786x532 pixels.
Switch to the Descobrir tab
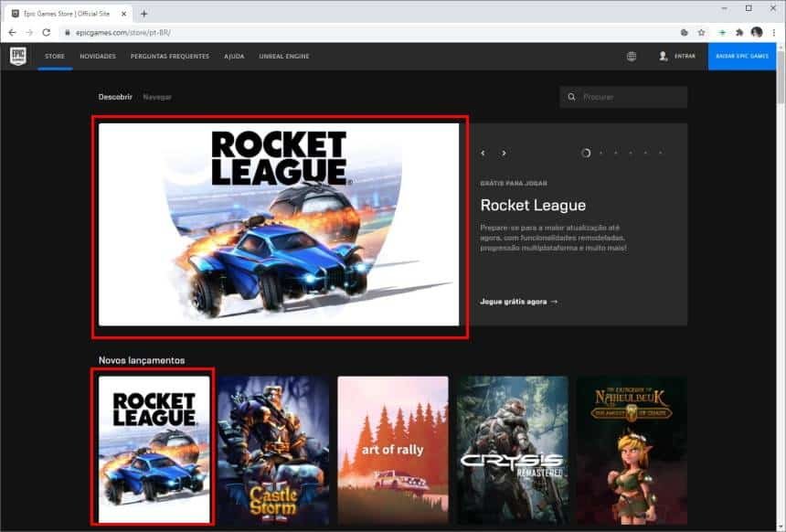[115, 97]
